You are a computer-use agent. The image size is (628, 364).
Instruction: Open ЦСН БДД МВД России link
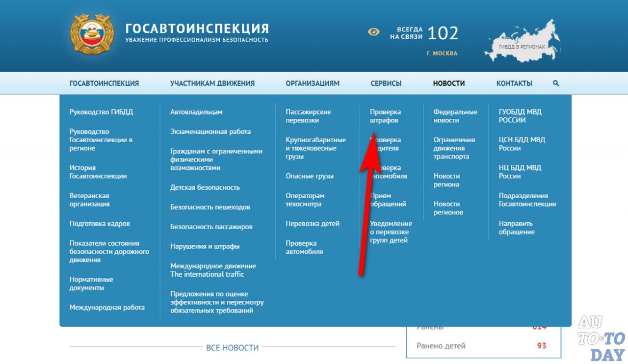(x=522, y=144)
